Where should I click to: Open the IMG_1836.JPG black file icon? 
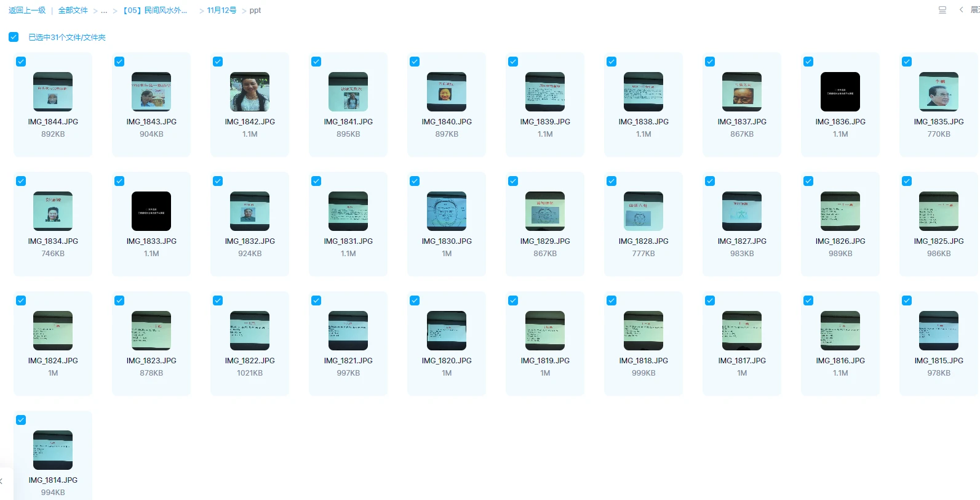[x=840, y=92]
